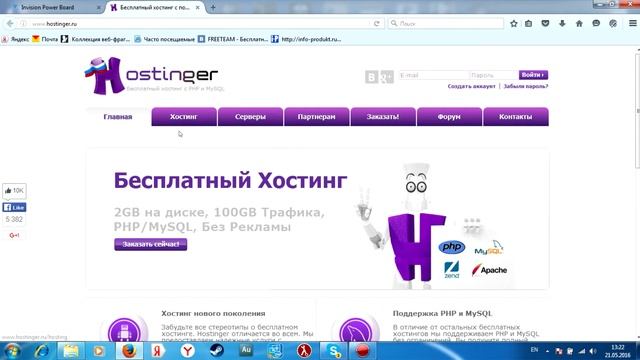
Task: Click the Поддержка PHP и MySQL heading
Action: tap(442, 313)
